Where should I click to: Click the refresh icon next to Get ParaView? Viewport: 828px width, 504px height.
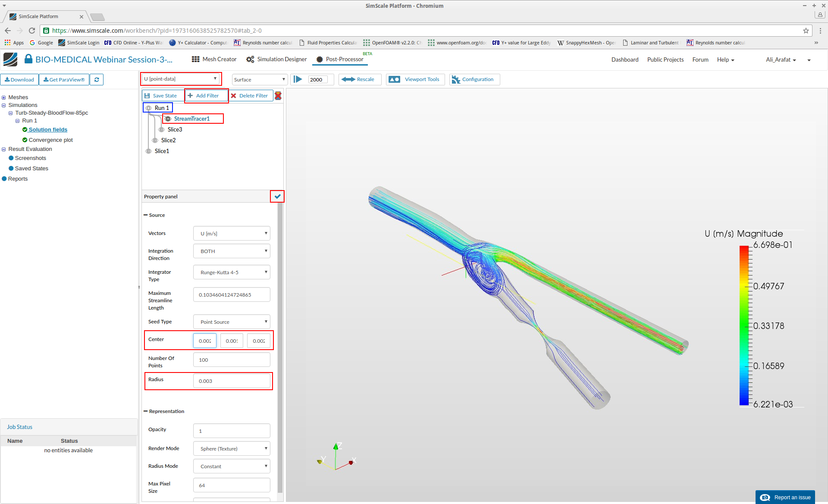point(97,80)
